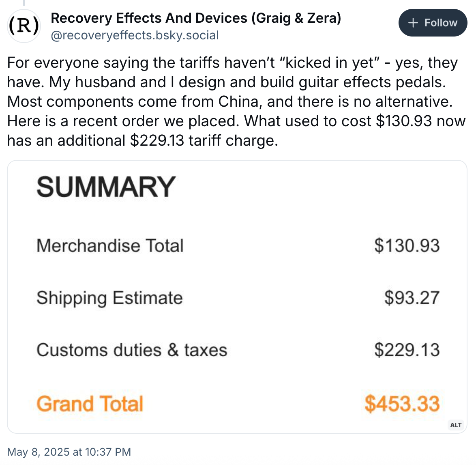The image size is (476, 465).
Task: Select the SUMMARY heading in the image
Action: pos(105,186)
